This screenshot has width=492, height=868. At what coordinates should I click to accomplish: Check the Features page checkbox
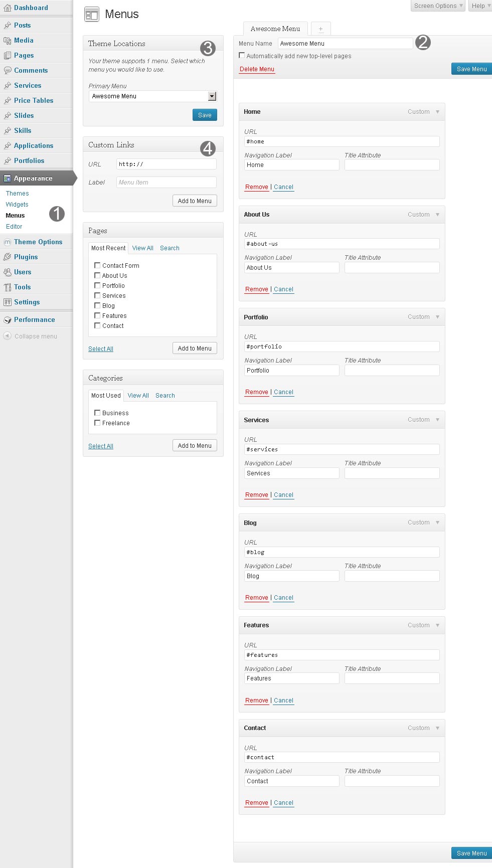(97, 315)
